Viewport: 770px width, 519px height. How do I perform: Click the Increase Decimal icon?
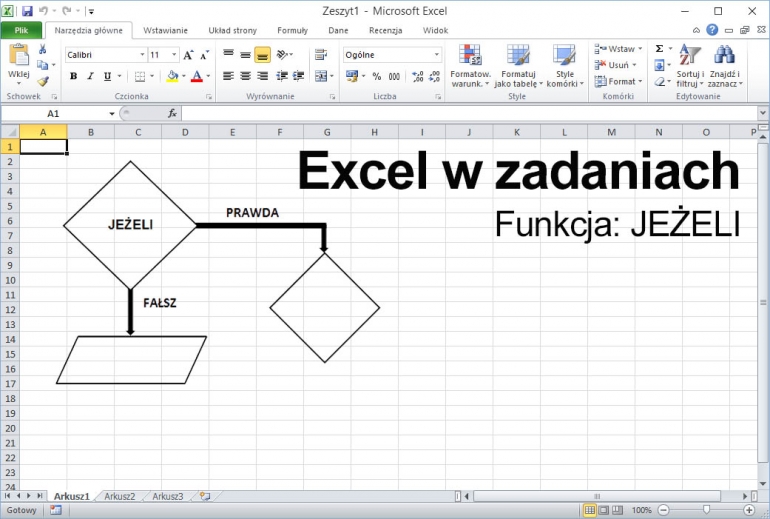(x=417, y=76)
